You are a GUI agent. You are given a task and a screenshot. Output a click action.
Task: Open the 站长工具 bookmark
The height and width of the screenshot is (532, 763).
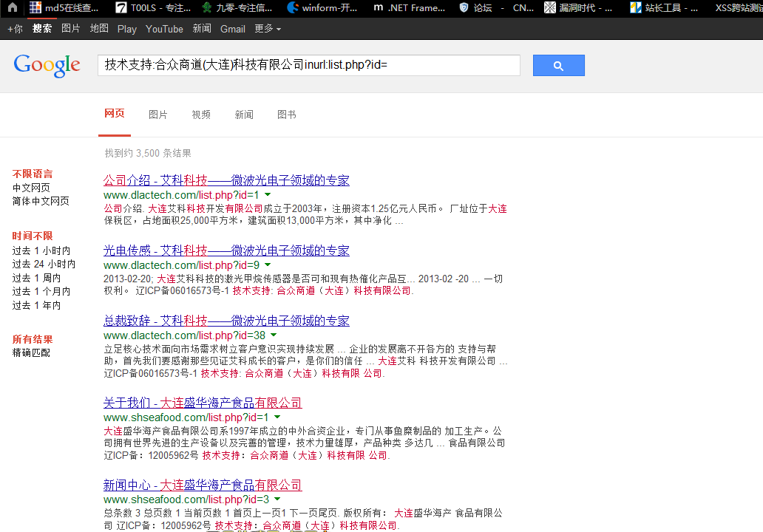664,7
